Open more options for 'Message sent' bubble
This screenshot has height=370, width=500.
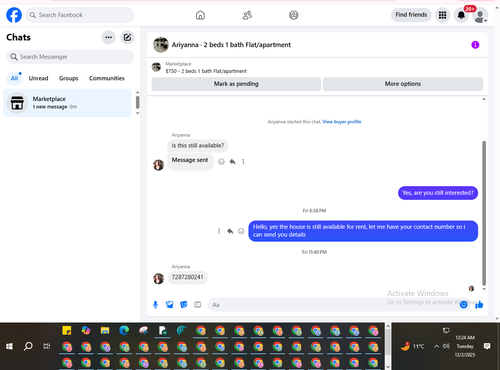243,162
